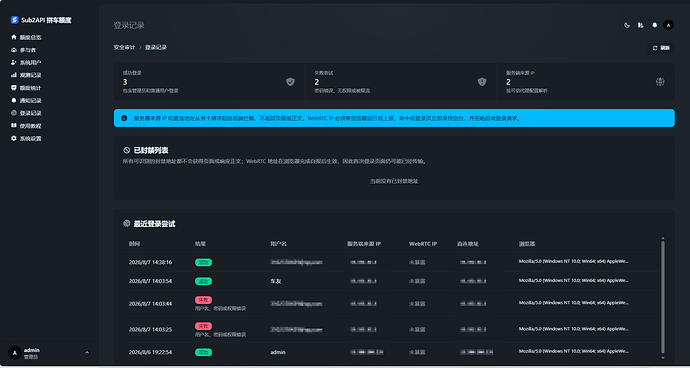Click the green badge in admin row

(203, 353)
